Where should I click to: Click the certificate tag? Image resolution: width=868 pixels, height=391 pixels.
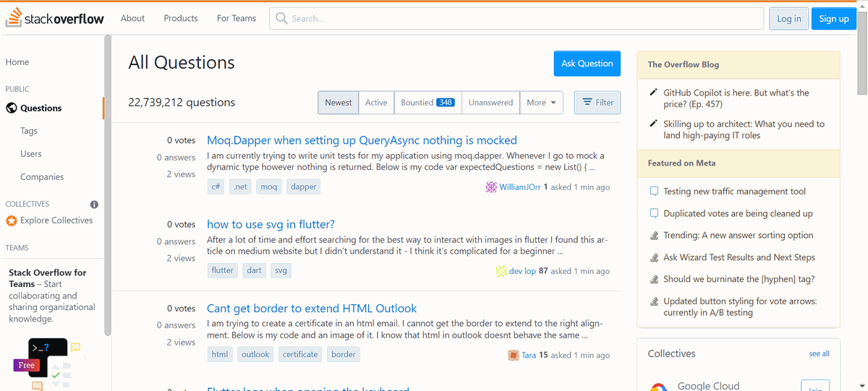300,354
